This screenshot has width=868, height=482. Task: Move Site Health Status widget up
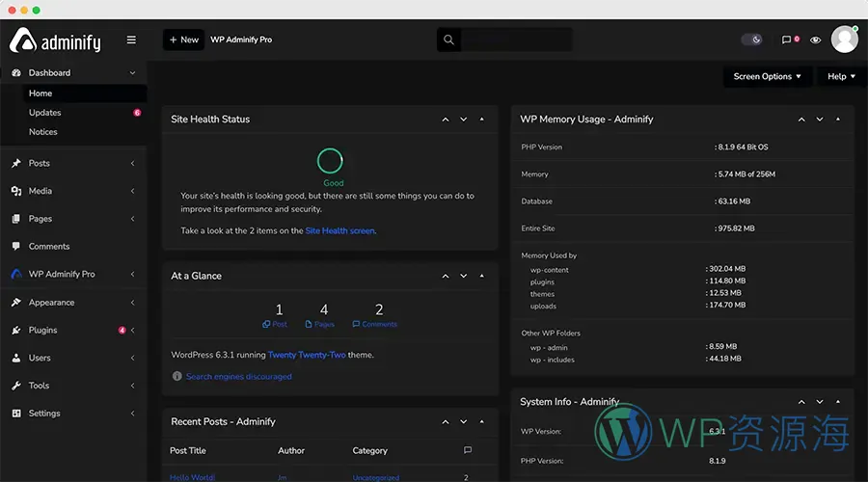[446, 120]
